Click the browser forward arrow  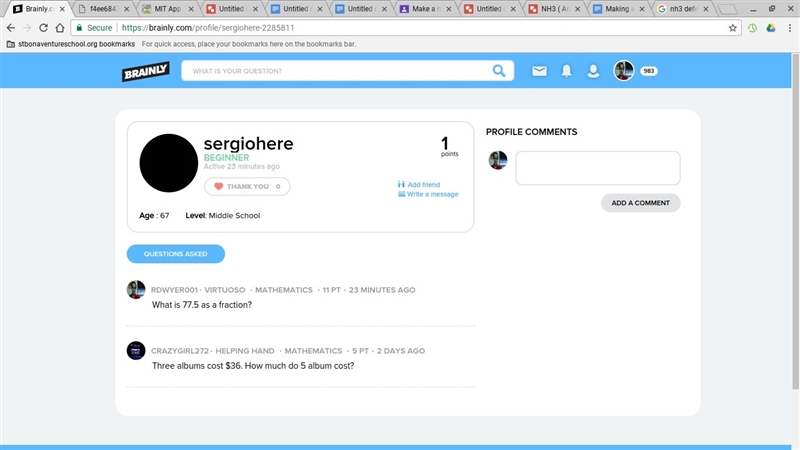point(27,28)
